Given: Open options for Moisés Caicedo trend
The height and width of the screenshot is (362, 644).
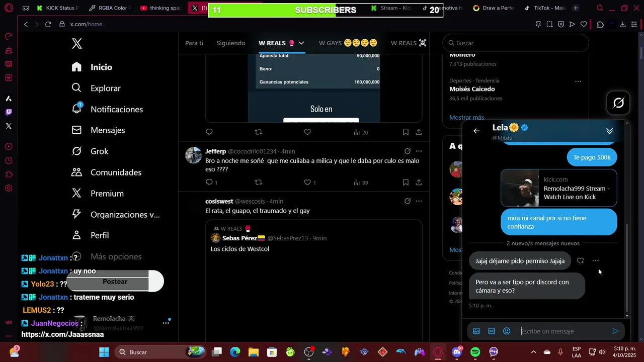Looking at the screenshot, I should click(578, 81).
